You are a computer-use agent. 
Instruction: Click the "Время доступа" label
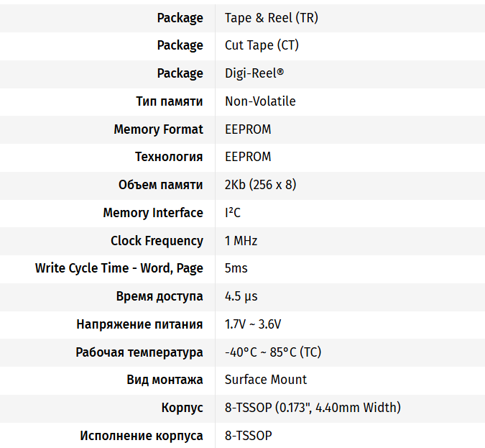point(160,296)
